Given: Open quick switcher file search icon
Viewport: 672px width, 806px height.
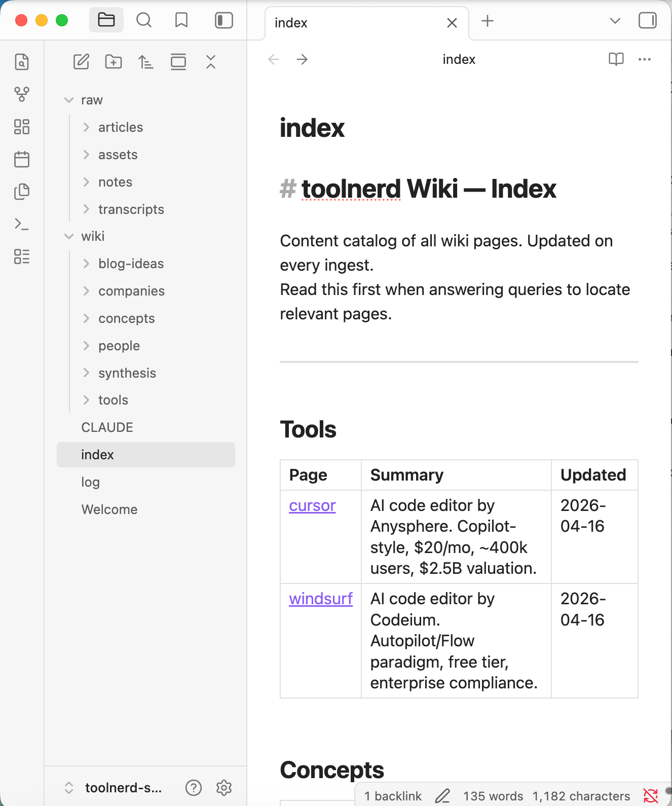Looking at the screenshot, I should (22, 62).
